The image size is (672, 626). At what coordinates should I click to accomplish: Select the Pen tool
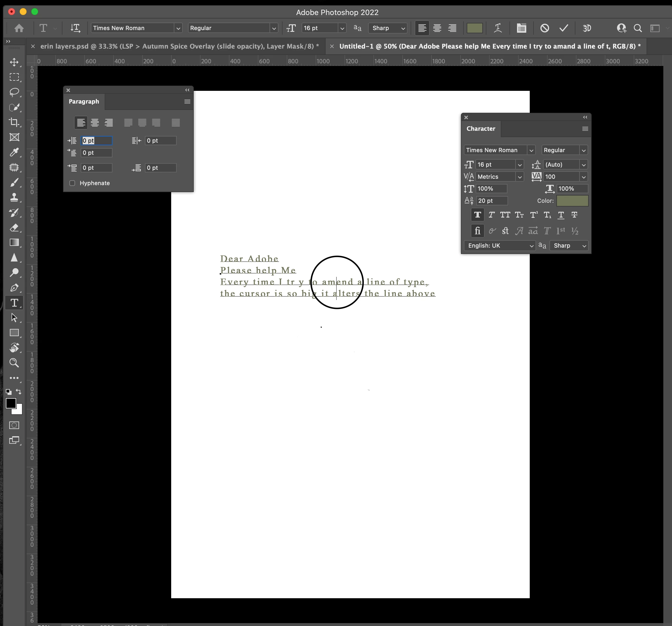(14, 288)
